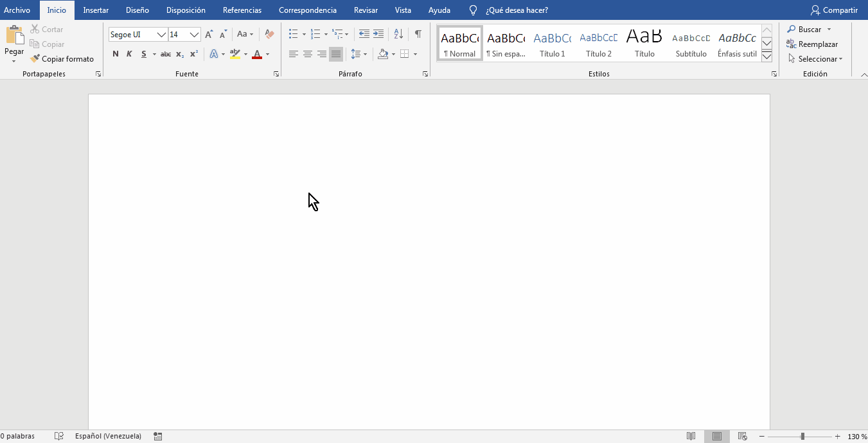868x443 pixels.
Task: Switch to Insertar tab
Action: [x=96, y=10]
